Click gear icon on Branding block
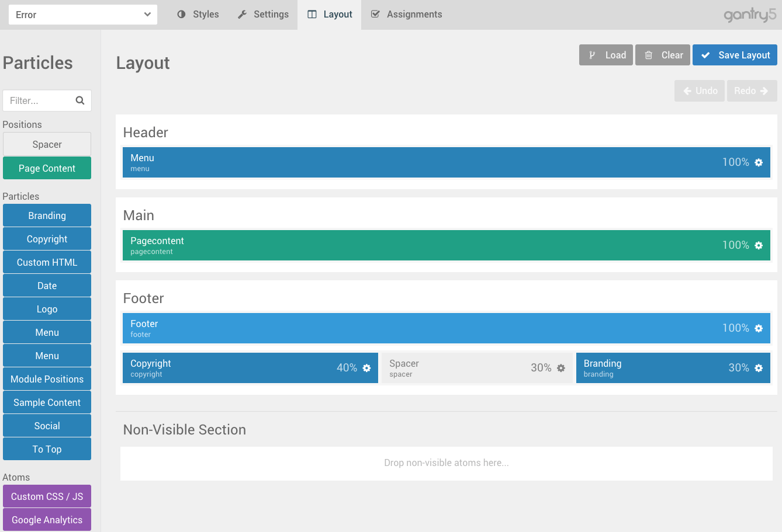 tap(759, 368)
